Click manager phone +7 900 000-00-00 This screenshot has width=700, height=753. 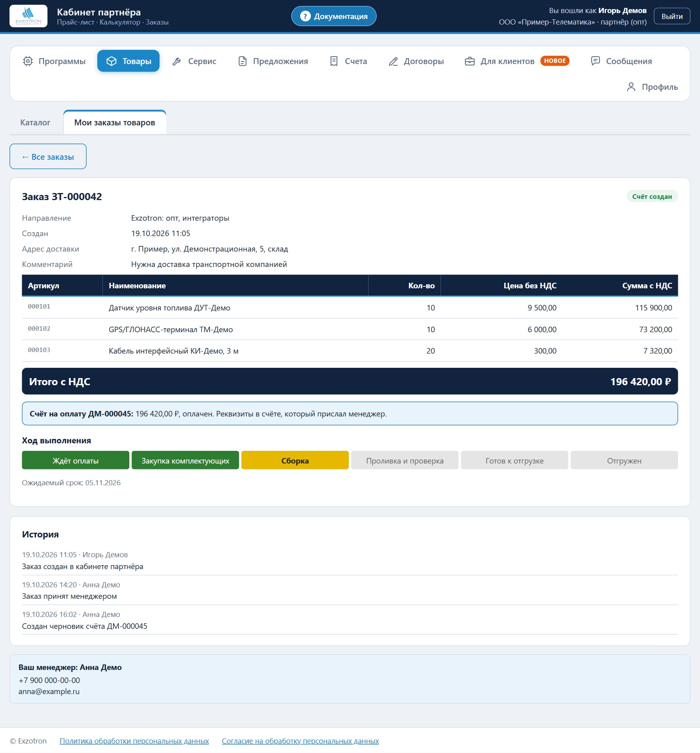pyautogui.click(x=49, y=680)
